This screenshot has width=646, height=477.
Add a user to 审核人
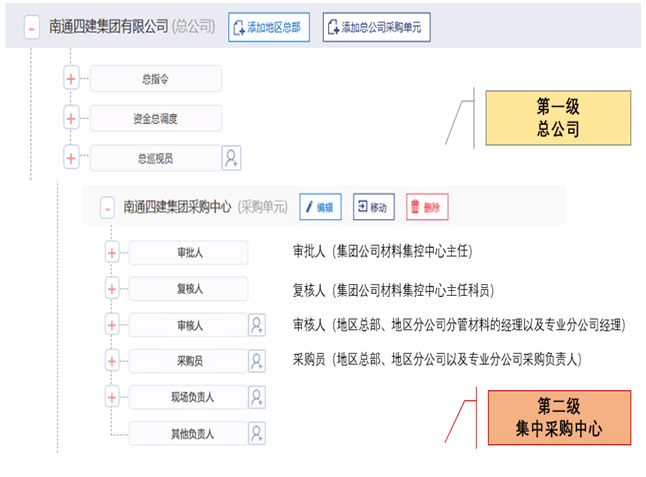[x=257, y=325]
